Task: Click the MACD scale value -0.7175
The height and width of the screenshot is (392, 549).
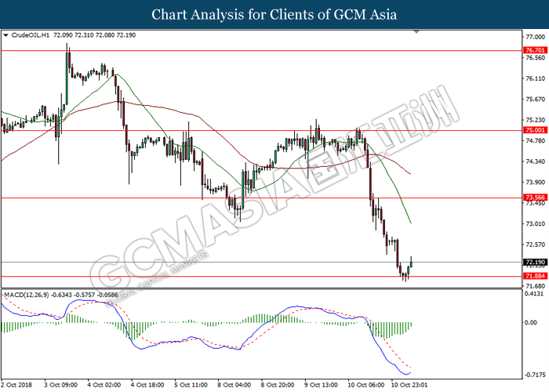Action: (x=535, y=376)
